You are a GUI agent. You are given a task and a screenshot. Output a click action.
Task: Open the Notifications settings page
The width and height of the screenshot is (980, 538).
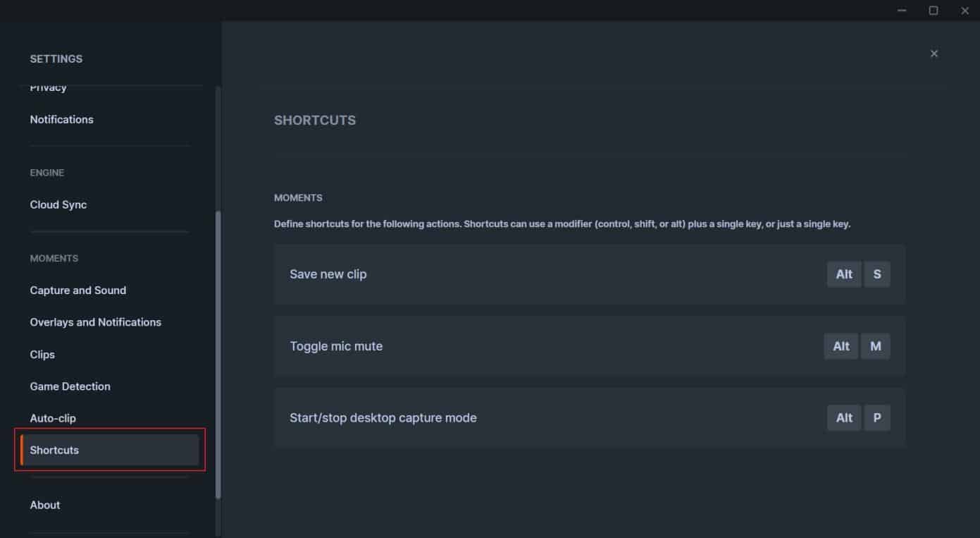(61, 119)
